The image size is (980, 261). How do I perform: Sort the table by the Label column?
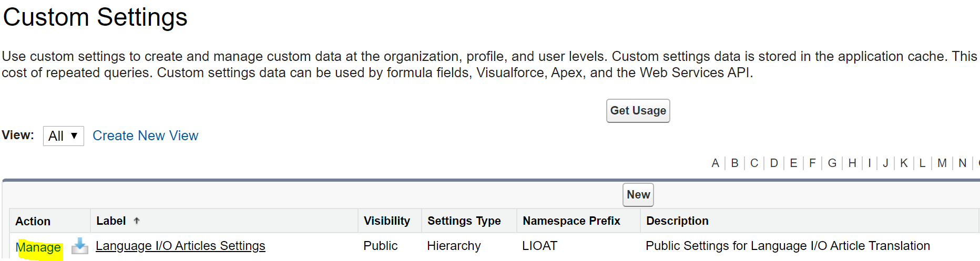(111, 221)
